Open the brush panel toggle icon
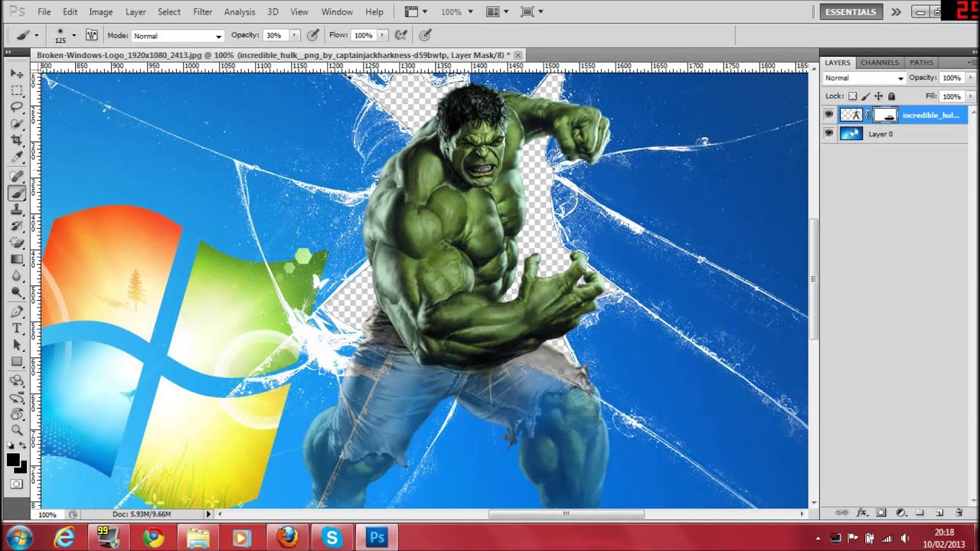 pos(93,35)
